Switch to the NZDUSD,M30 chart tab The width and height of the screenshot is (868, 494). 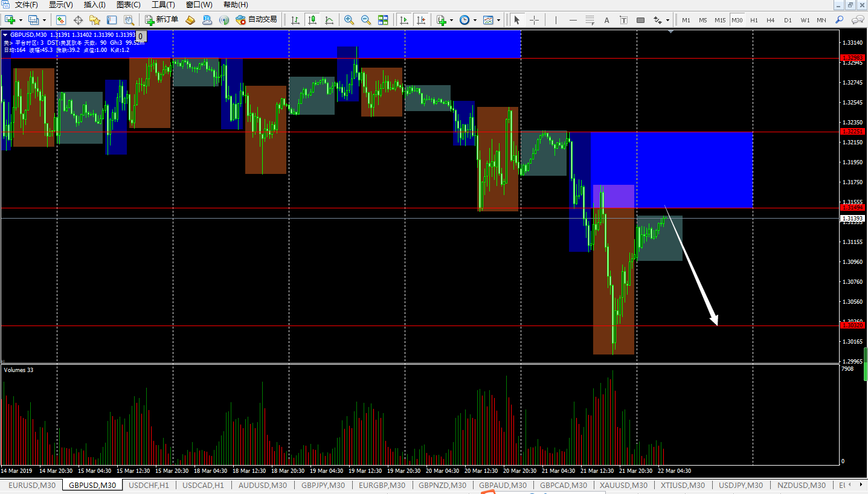(x=801, y=485)
